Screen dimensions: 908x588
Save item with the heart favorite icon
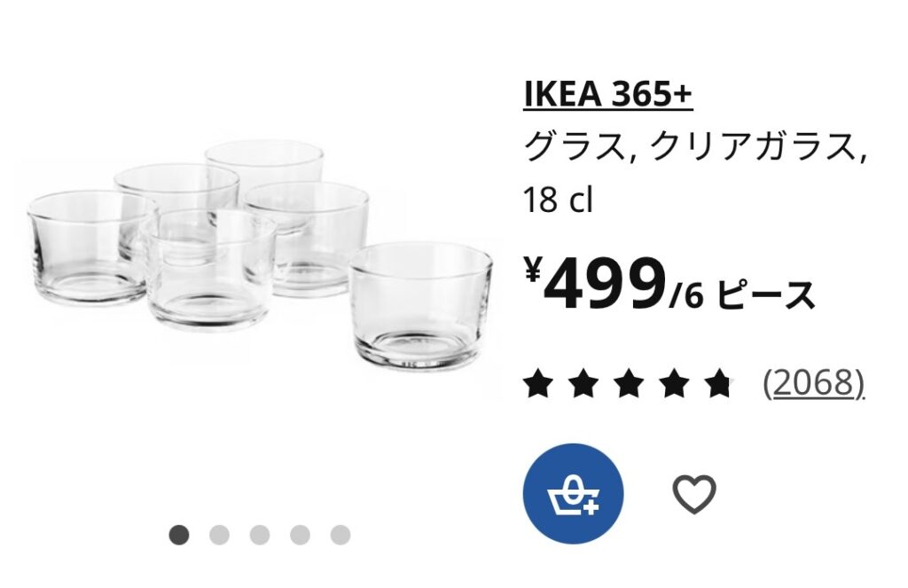[693, 494]
